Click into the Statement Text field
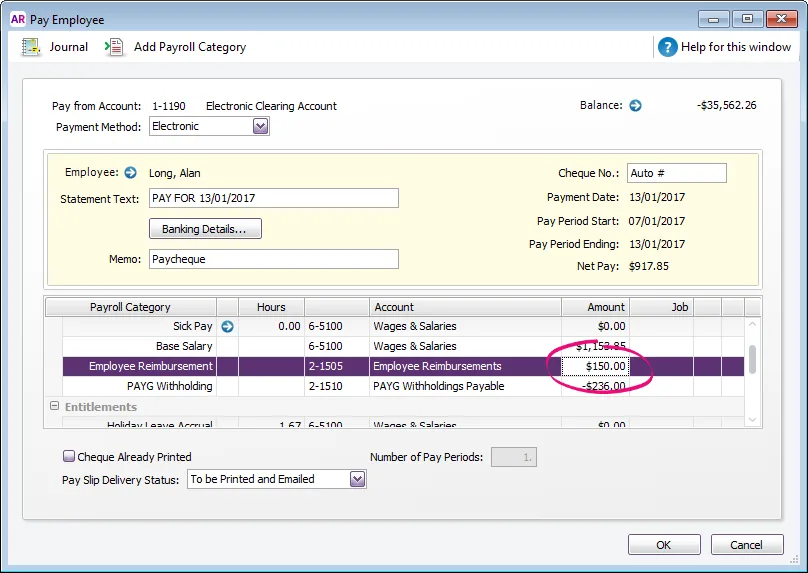 pyautogui.click(x=274, y=198)
